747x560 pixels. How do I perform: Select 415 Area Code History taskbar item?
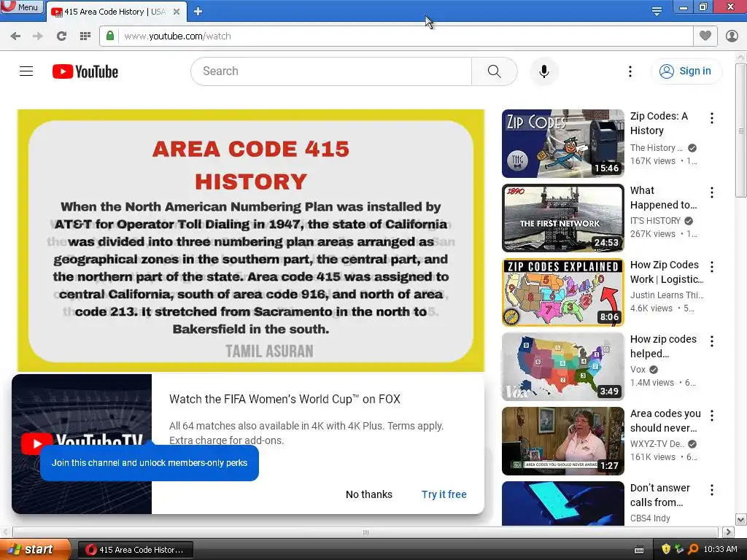135,550
